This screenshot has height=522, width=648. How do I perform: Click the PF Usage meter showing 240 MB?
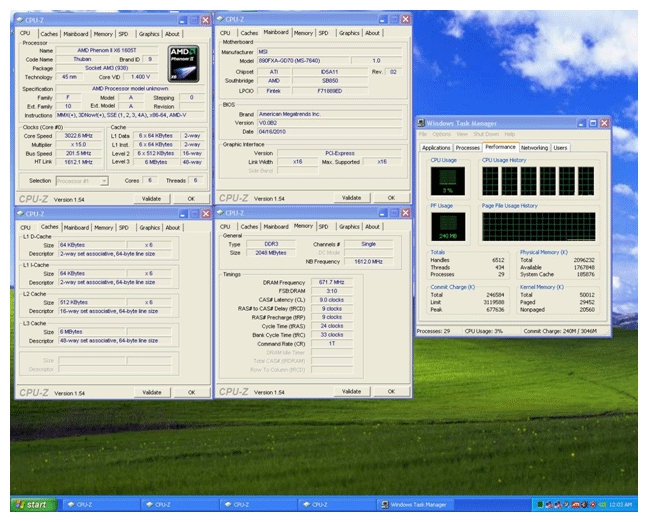(448, 226)
